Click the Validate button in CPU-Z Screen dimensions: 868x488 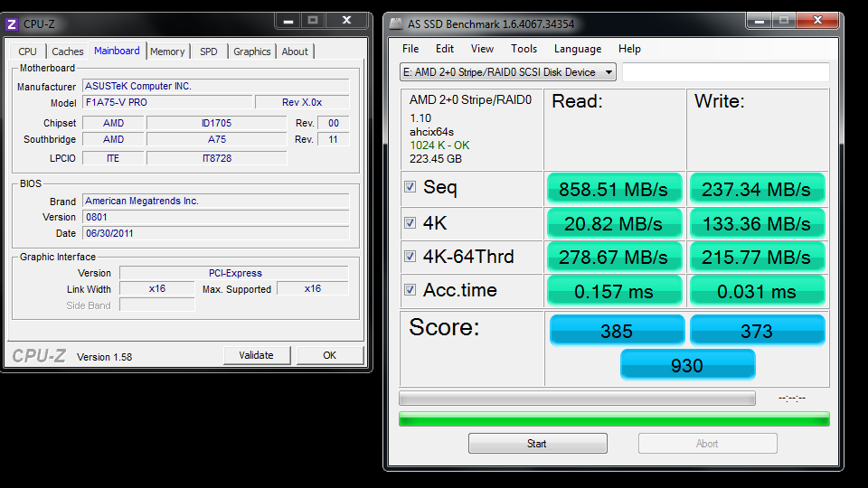(x=257, y=355)
